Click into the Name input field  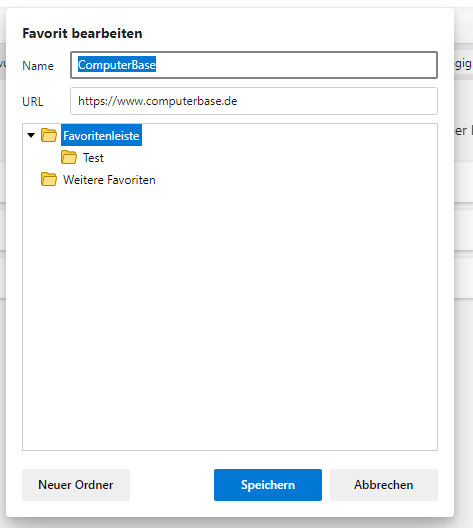pyautogui.click(x=254, y=65)
